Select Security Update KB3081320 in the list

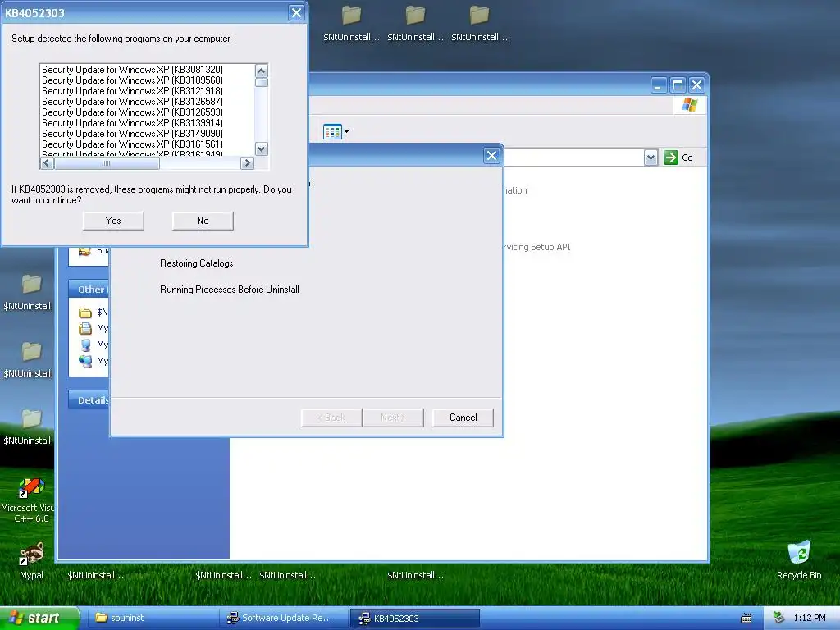click(x=132, y=70)
